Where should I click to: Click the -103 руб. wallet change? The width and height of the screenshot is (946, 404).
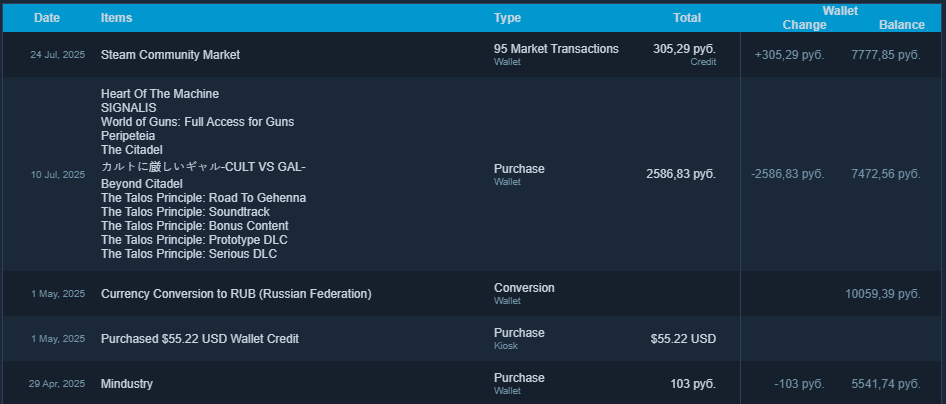pos(799,384)
